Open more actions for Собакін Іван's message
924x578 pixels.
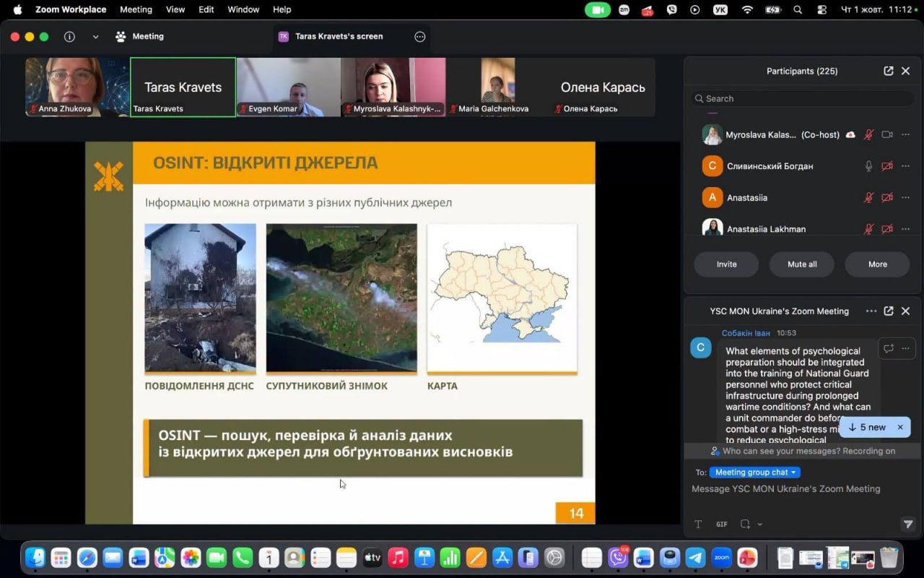[905, 348]
